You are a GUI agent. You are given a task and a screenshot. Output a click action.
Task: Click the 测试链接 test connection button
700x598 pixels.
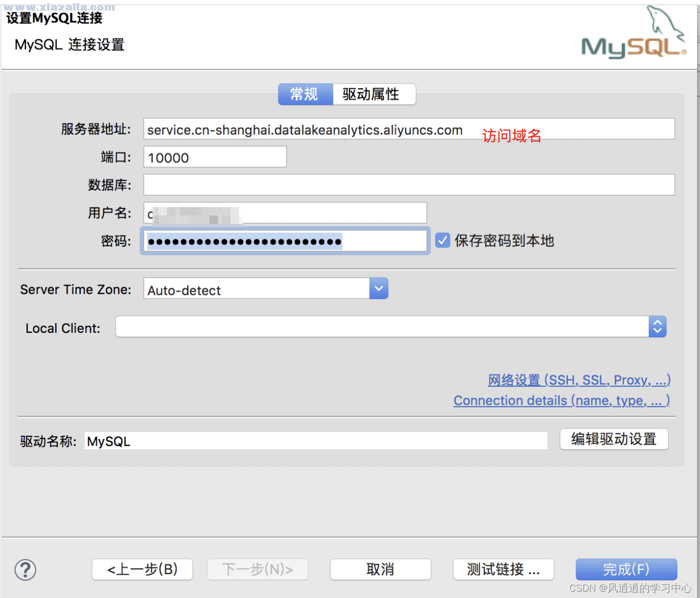(x=503, y=569)
